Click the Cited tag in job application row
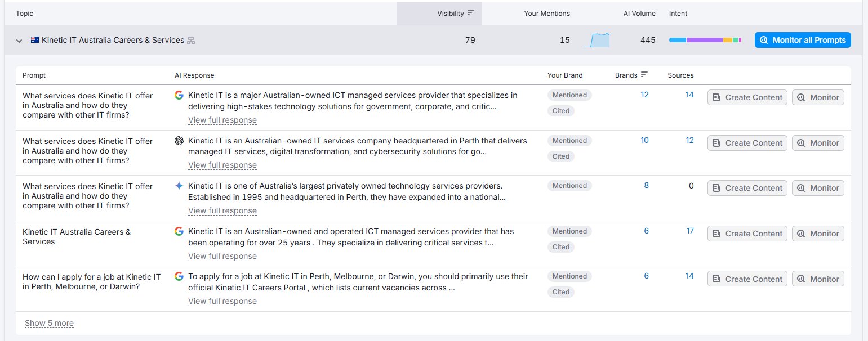The image size is (868, 341). (x=561, y=292)
